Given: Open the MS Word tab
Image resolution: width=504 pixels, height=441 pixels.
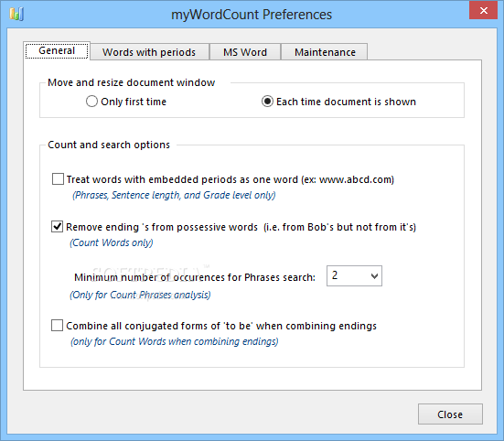Looking at the screenshot, I should [x=245, y=52].
